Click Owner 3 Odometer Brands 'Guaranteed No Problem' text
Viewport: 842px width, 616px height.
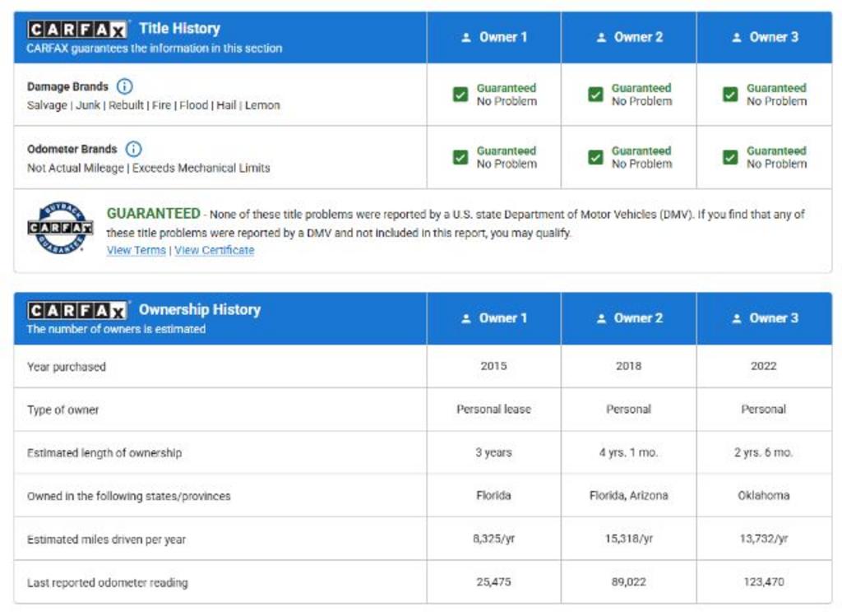[x=776, y=157]
